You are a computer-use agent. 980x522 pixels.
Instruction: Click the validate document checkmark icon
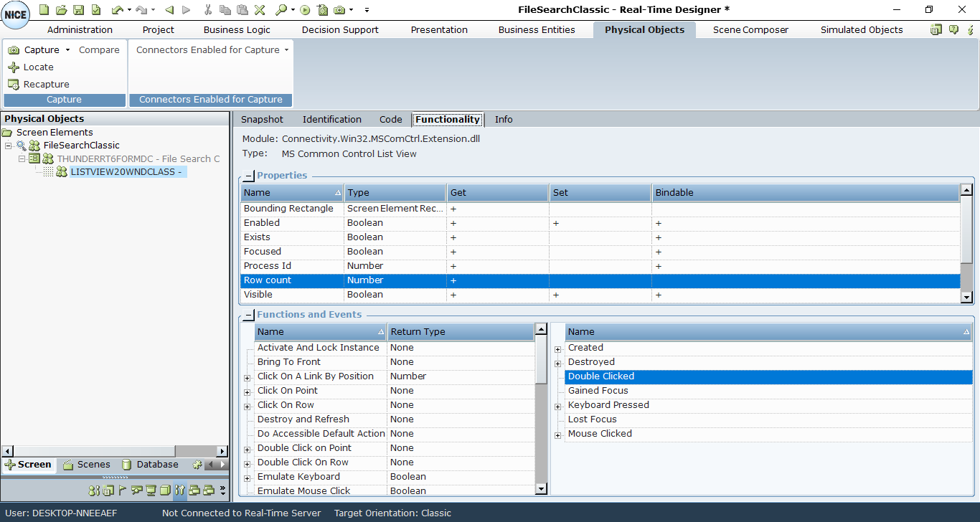(96, 10)
